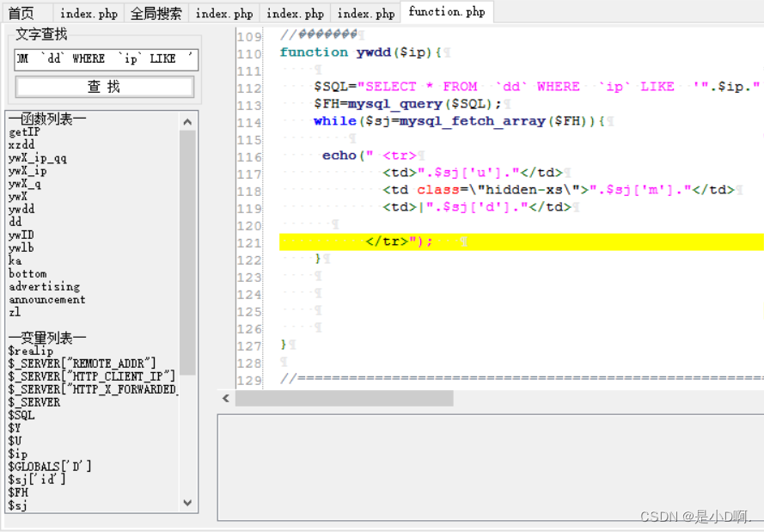Screen dimensions: 764x532
Task: Select $GLOBALS['D'] in the variable list
Action: (x=50, y=466)
